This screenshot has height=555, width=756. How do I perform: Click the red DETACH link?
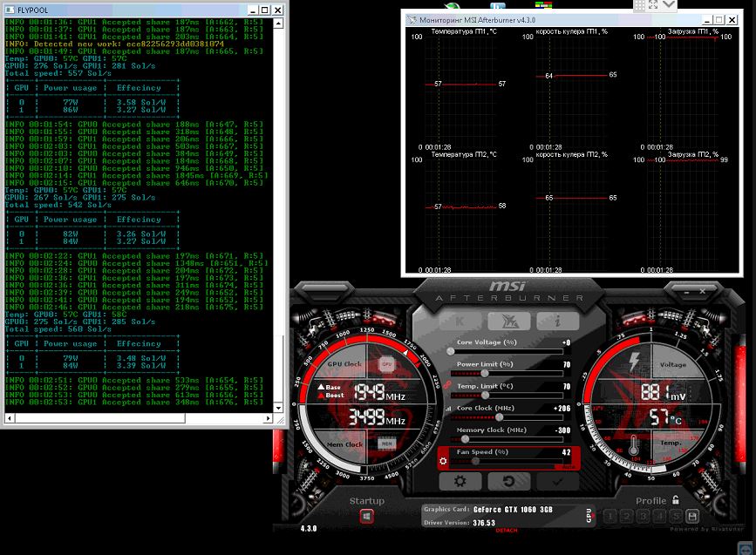pyautogui.click(x=507, y=531)
